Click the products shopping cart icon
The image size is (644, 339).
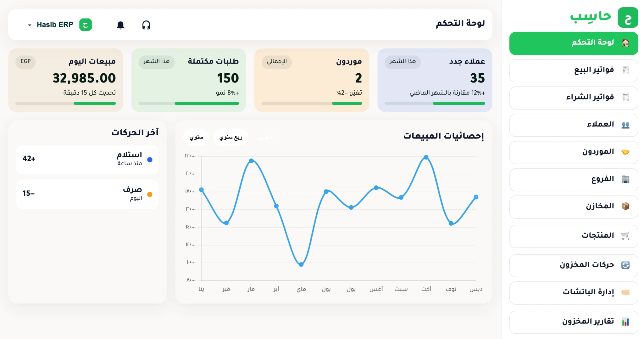[625, 235]
